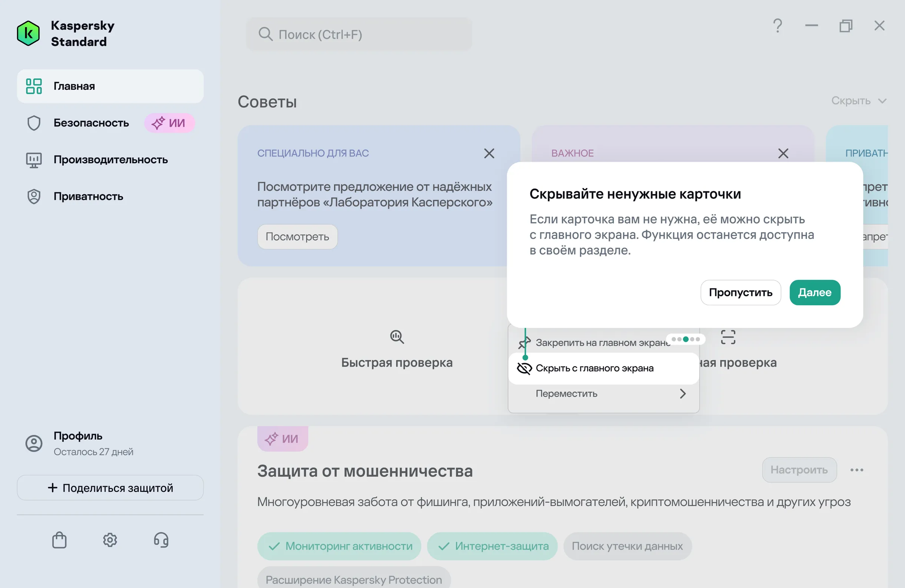Open the store shopping bag icon
This screenshot has height=588, width=905.
[59, 540]
